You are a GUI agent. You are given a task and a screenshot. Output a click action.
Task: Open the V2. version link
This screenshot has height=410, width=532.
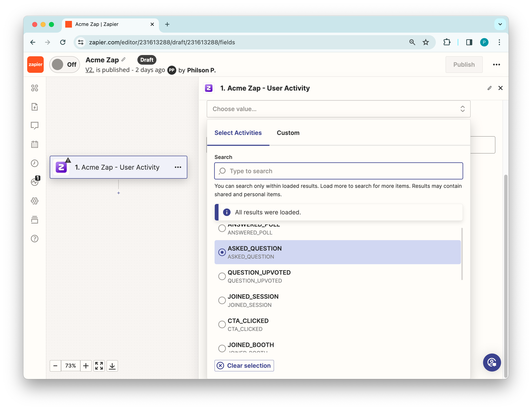(x=89, y=70)
